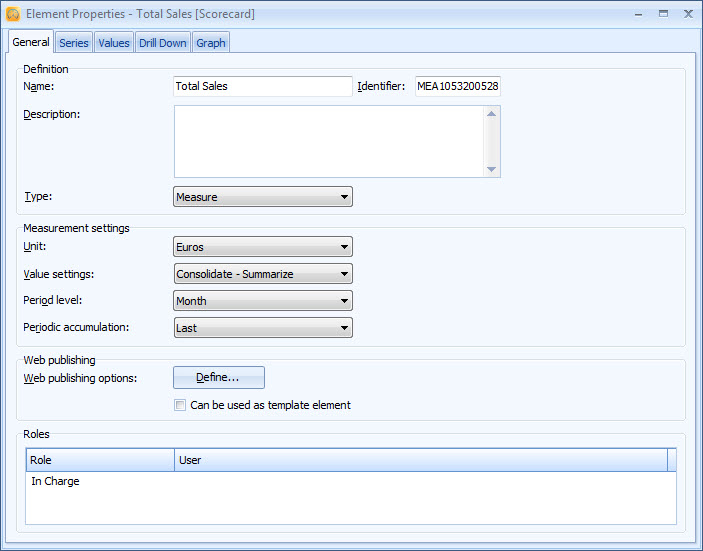
Task: Open the Graph tab
Action: click(211, 43)
